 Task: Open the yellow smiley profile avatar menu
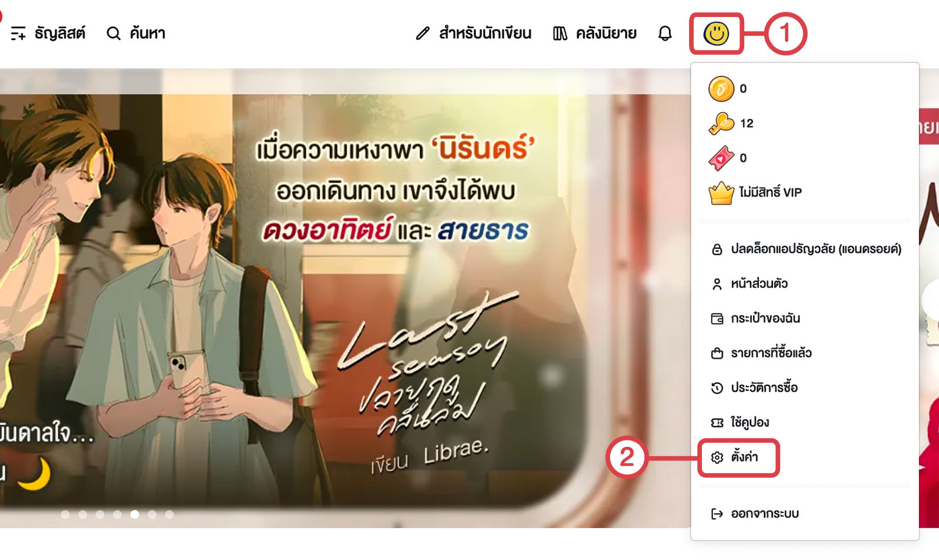click(x=716, y=33)
